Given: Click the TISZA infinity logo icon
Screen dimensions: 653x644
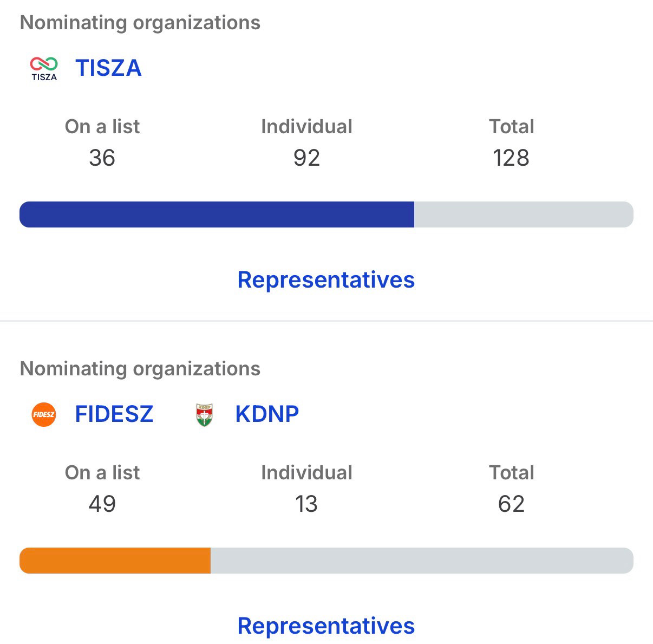Looking at the screenshot, I should (x=44, y=68).
